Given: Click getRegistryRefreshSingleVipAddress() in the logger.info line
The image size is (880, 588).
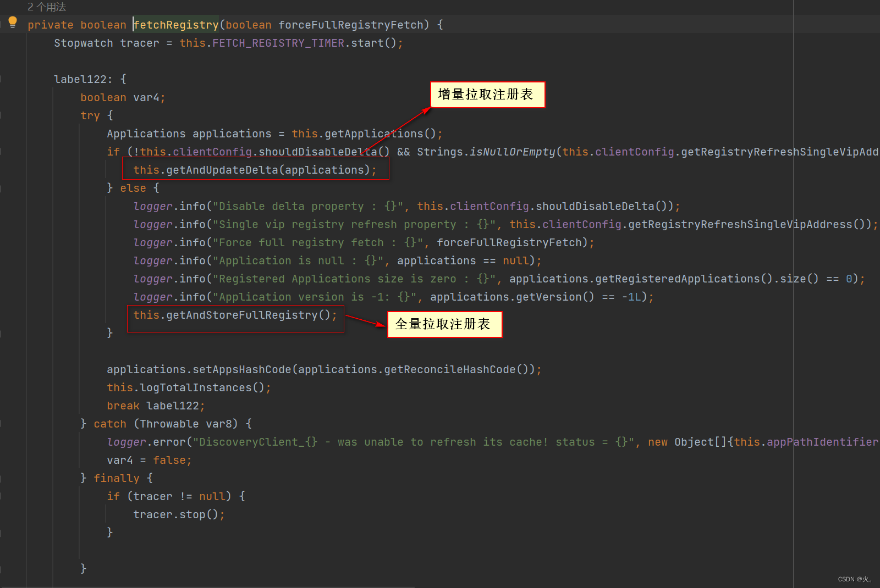Looking at the screenshot, I should (x=747, y=224).
